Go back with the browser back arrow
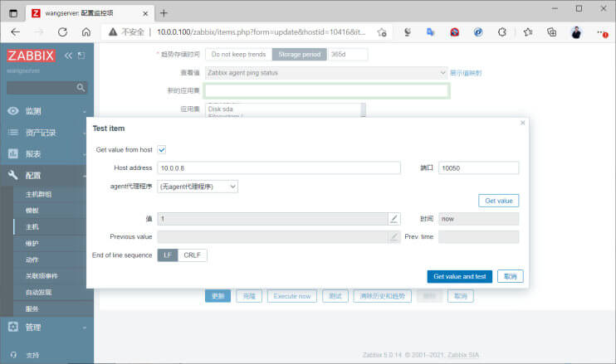Image resolution: width=616 pixels, height=364 pixels. coord(15,32)
